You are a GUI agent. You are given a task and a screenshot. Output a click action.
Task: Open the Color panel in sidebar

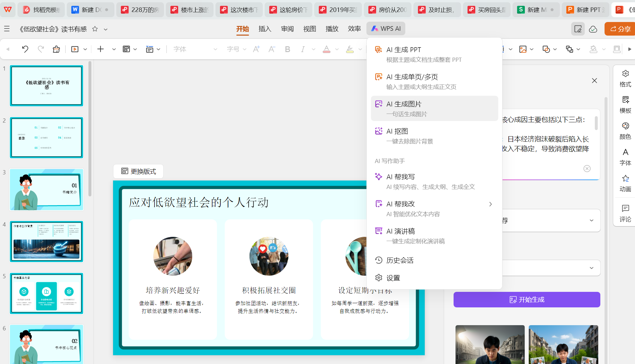(625, 131)
